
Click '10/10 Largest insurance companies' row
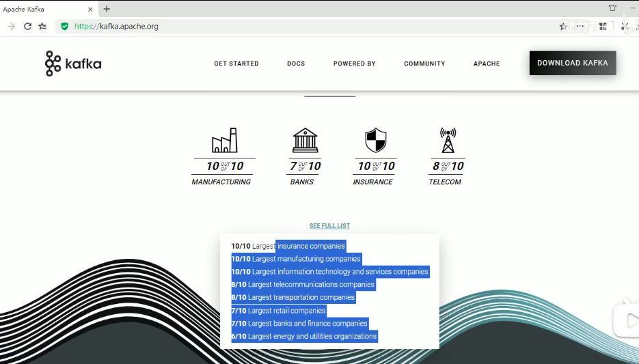(x=288, y=246)
